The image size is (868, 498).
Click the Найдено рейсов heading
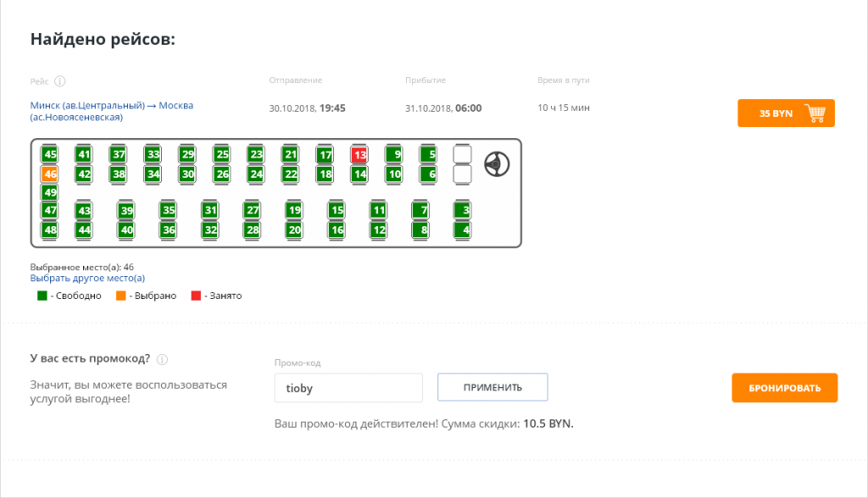coord(103,39)
